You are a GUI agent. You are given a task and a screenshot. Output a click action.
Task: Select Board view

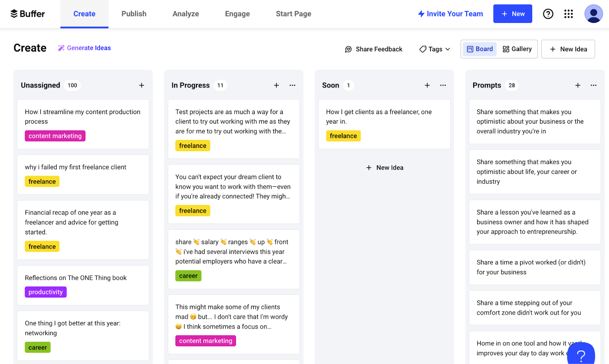(x=480, y=49)
